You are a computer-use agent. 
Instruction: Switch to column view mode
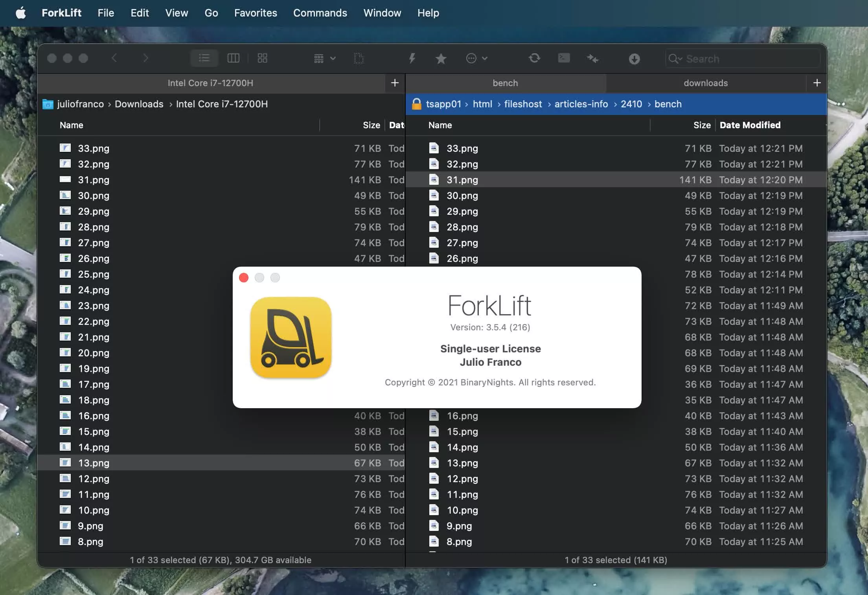point(234,58)
